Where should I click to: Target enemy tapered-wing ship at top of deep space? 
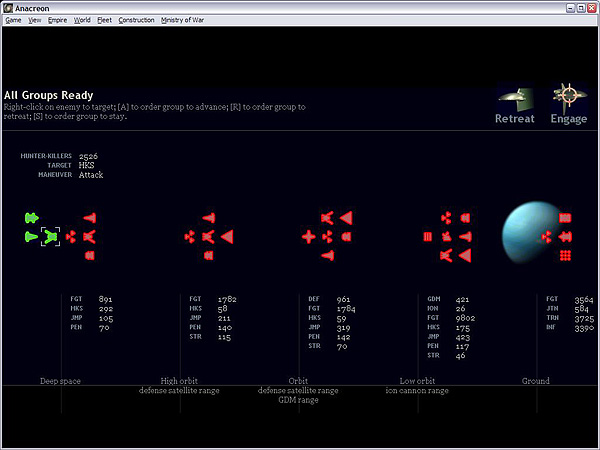(90, 218)
